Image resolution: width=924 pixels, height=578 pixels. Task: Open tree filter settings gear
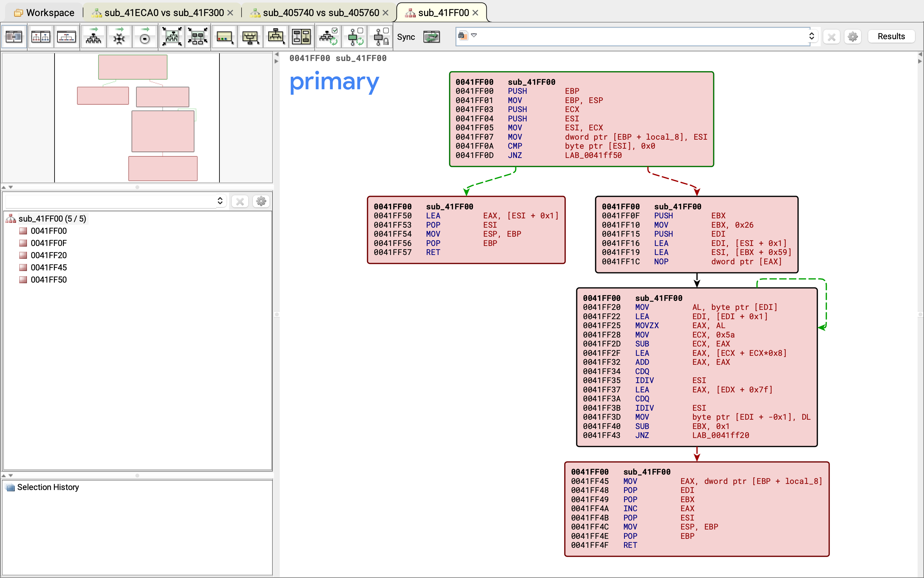point(261,201)
